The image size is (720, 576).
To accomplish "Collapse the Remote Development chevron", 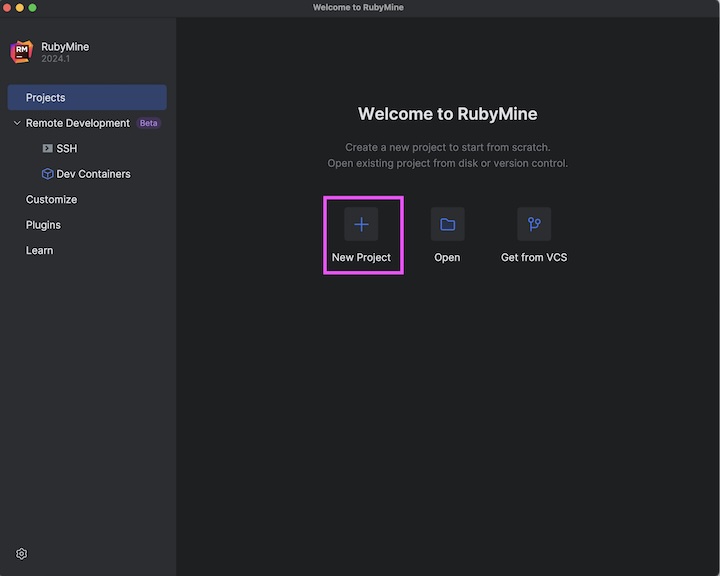I will [16, 123].
